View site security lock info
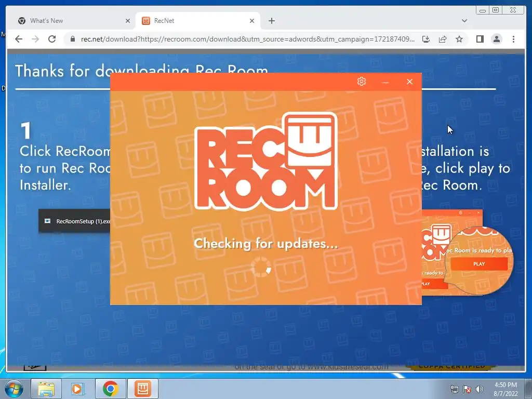The width and height of the screenshot is (532, 399). point(72,39)
